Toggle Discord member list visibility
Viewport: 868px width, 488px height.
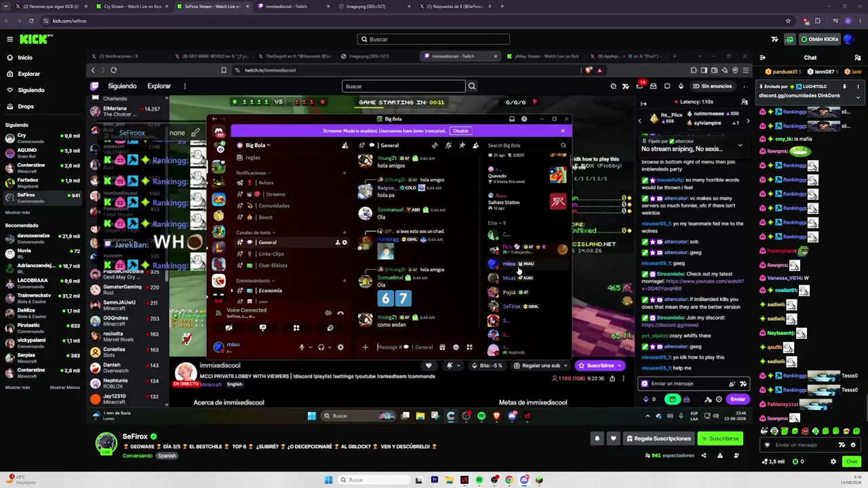(x=475, y=145)
